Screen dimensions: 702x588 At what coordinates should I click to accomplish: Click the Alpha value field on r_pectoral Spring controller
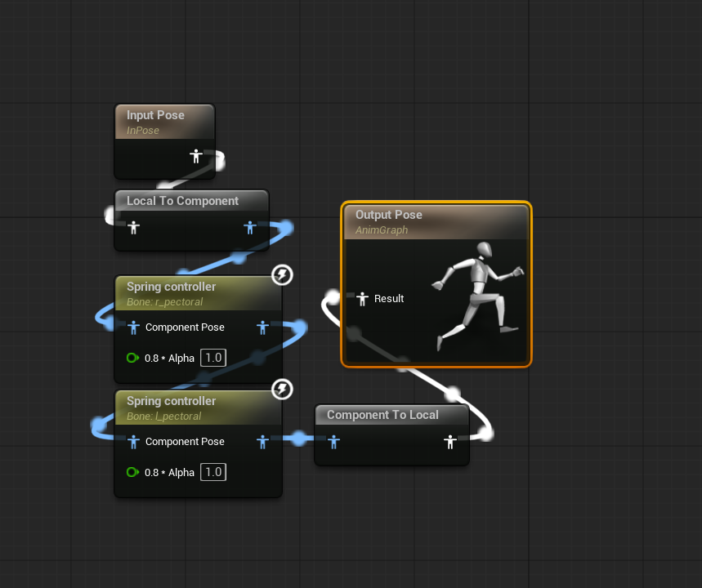click(x=213, y=358)
